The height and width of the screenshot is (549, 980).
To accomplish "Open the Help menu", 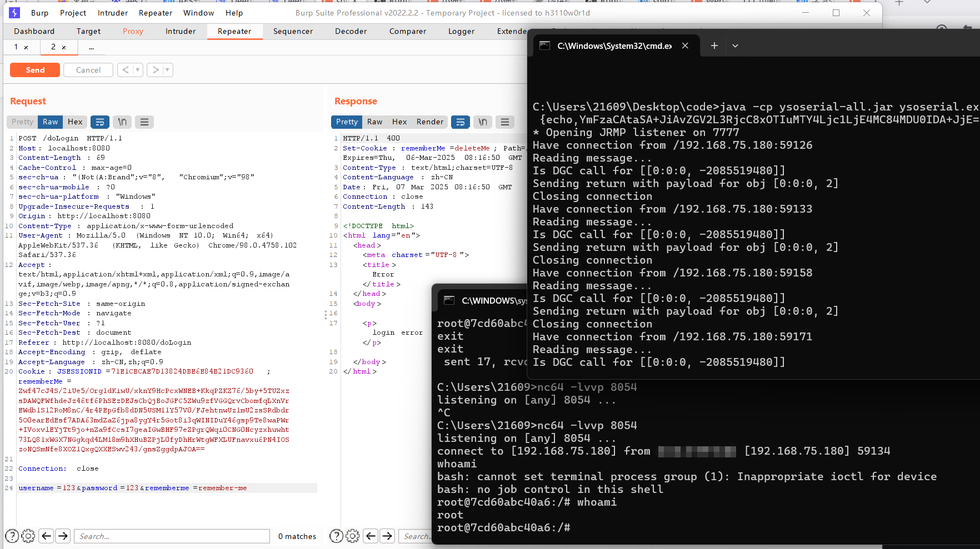I will [x=234, y=13].
